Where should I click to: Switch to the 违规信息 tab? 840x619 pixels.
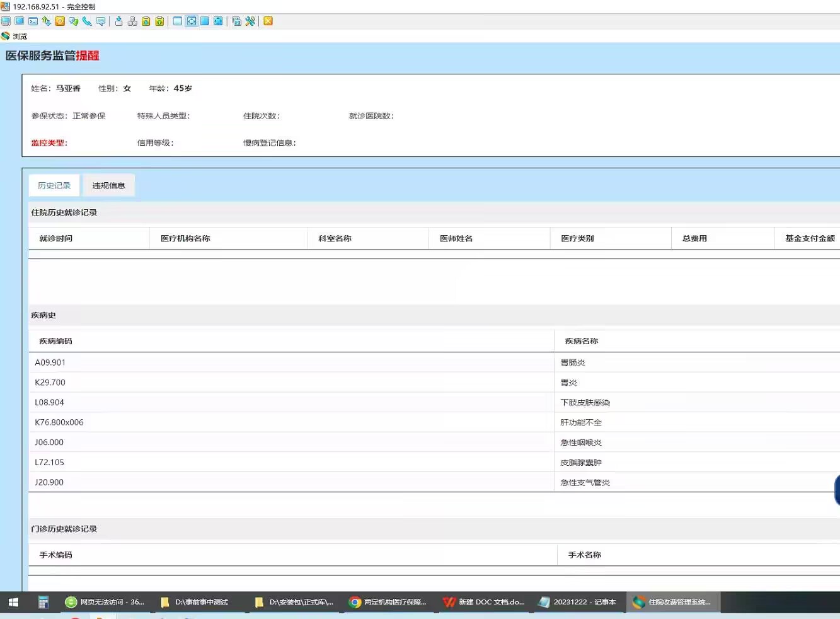108,185
